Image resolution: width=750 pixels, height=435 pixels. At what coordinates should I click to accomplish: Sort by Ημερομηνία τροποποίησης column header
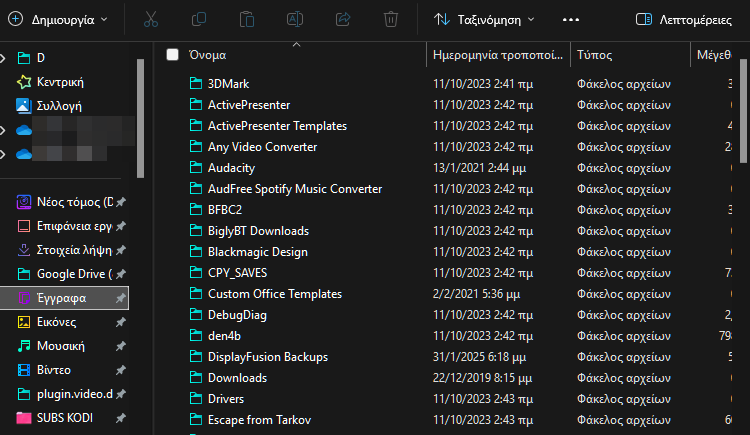tap(497, 55)
